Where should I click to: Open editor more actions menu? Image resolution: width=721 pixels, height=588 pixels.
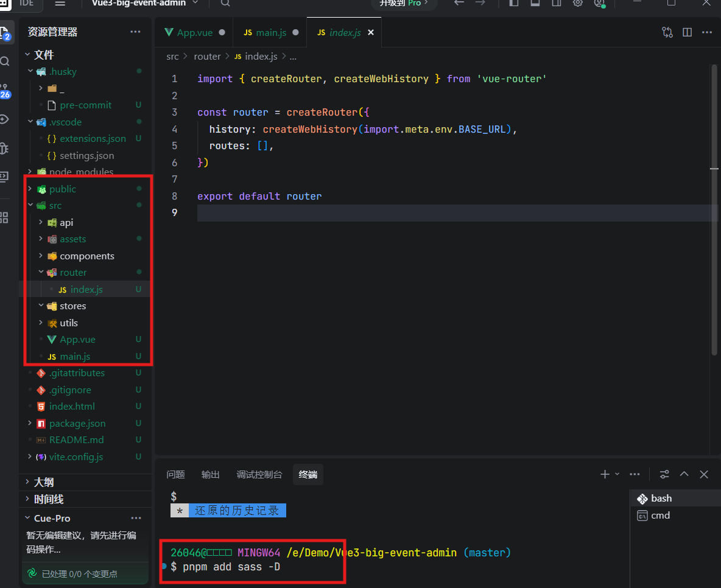(x=707, y=32)
